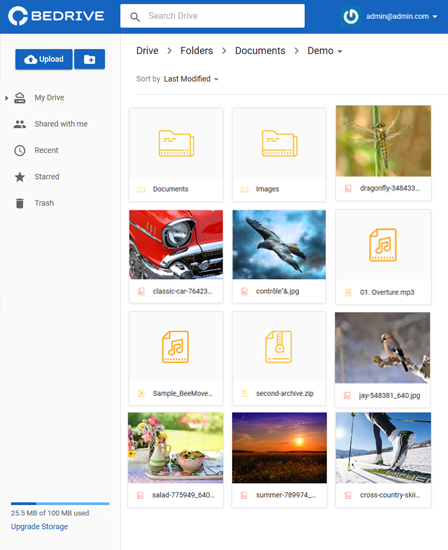
Task: Click the dragonfly-348433 file name
Action: point(390,188)
